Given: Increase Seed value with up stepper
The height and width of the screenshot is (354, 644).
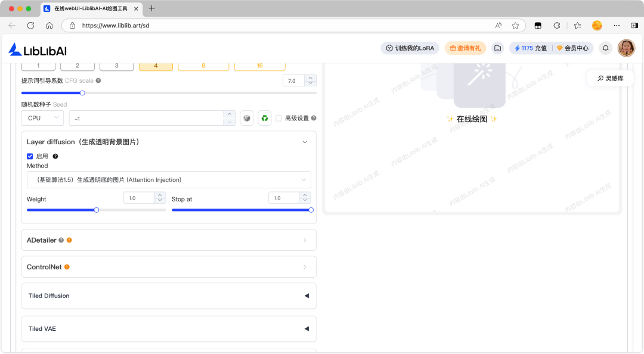Looking at the screenshot, I should pyautogui.click(x=230, y=114).
